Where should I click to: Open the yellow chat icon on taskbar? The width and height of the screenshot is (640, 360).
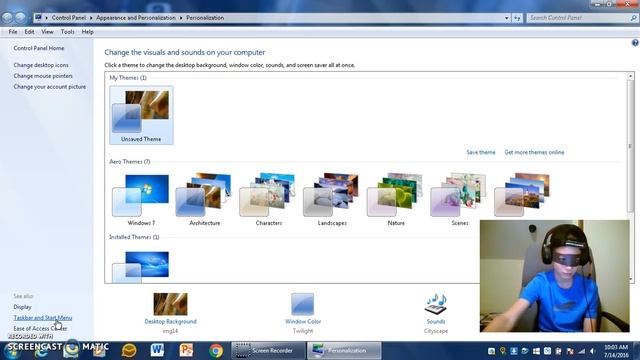129,350
